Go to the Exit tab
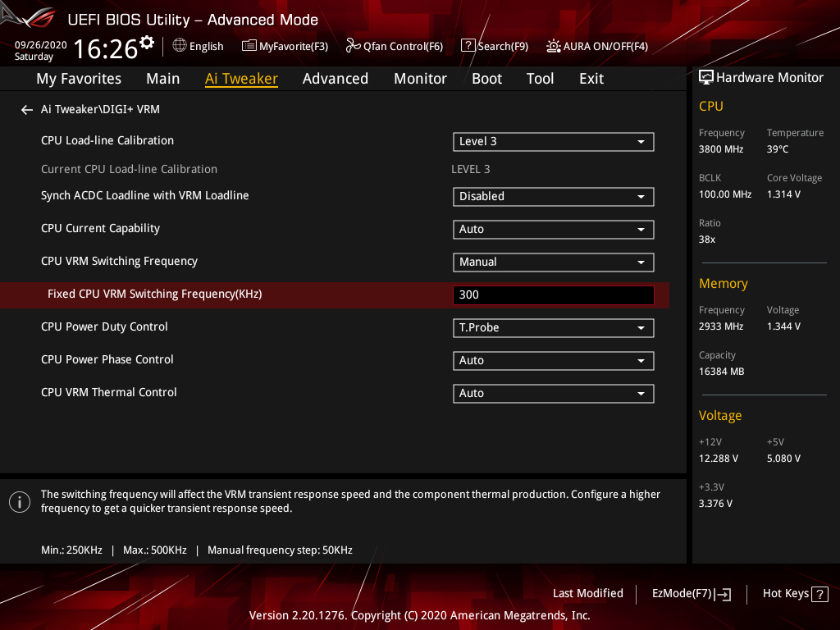Screen dimensions: 840x630 pos(591,79)
